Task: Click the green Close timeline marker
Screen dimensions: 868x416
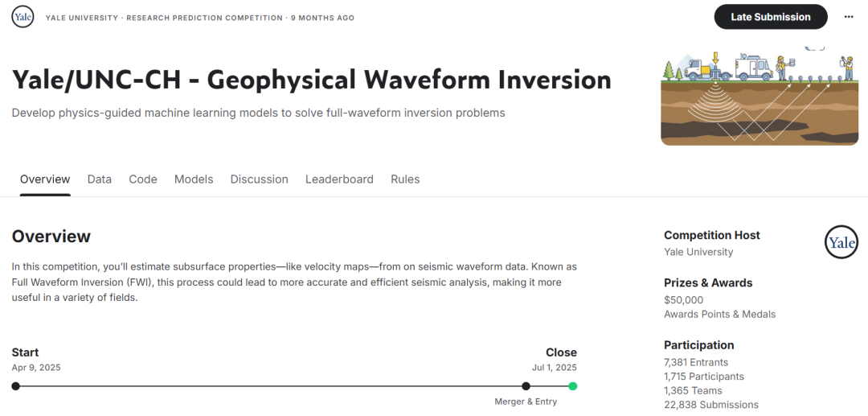Action: pyautogui.click(x=572, y=386)
